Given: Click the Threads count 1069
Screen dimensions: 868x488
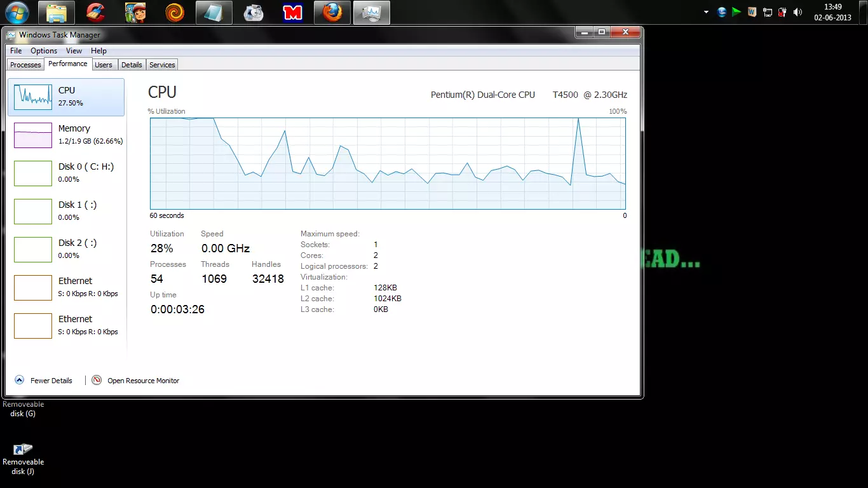Looking at the screenshot, I should point(214,279).
